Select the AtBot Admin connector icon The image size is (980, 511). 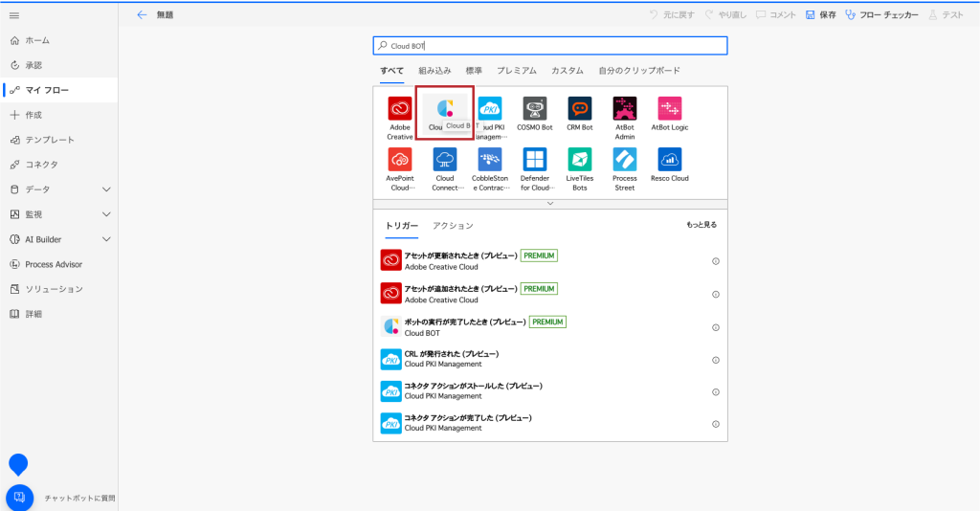[625, 109]
